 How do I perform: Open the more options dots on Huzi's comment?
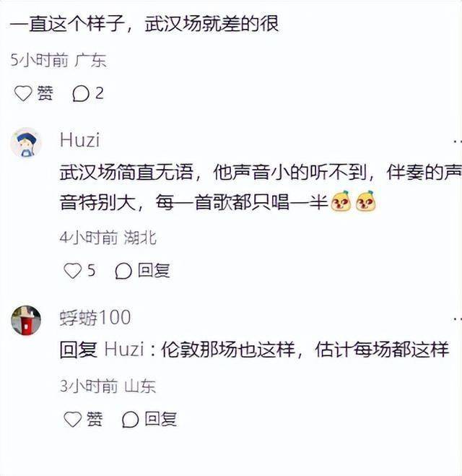(458, 142)
